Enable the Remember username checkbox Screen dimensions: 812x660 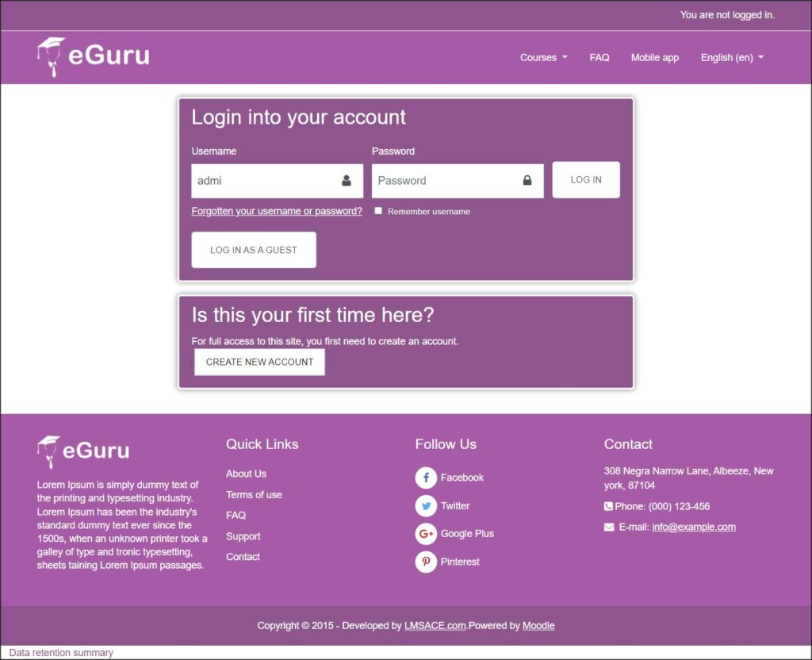pyautogui.click(x=379, y=211)
